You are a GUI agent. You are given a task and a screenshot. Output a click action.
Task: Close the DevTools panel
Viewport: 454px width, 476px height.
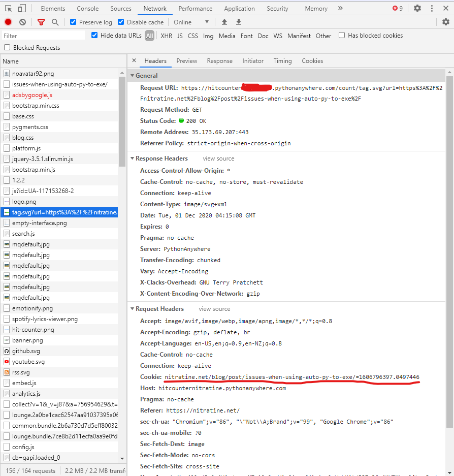coord(445,8)
